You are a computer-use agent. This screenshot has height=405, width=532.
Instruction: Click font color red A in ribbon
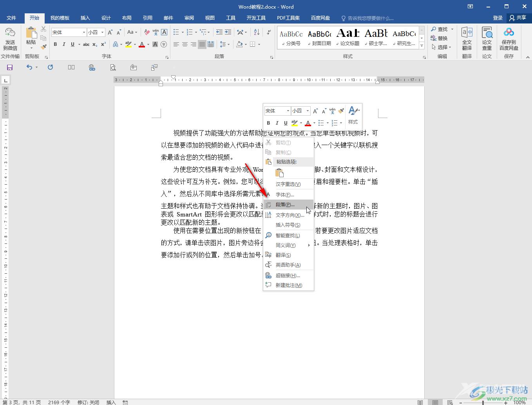click(x=142, y=45)
